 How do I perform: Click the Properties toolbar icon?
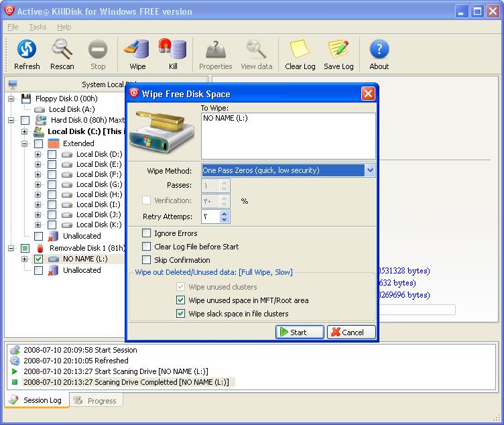(216, 49)
